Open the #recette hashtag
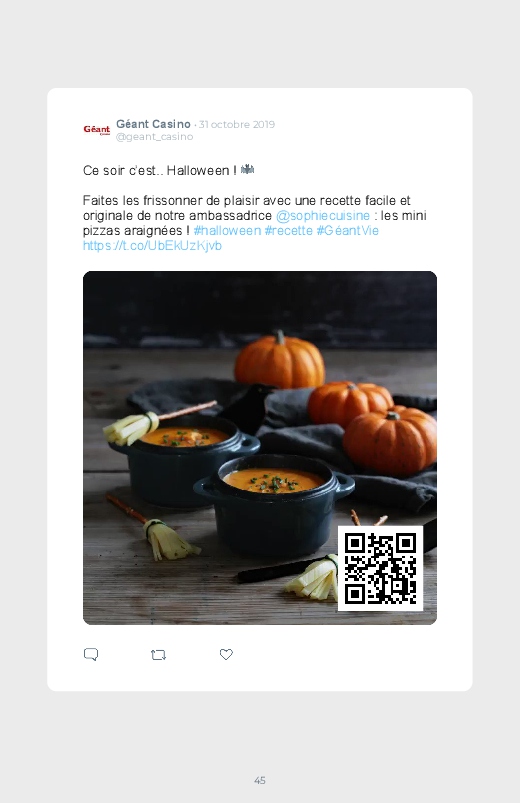Screen dimensions: 520x803 coord(288,230)
